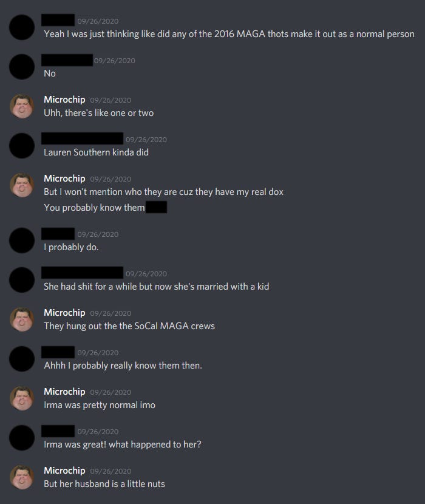Click Microchip avatar beside 'SoCal MAGA crews' message

22,319
